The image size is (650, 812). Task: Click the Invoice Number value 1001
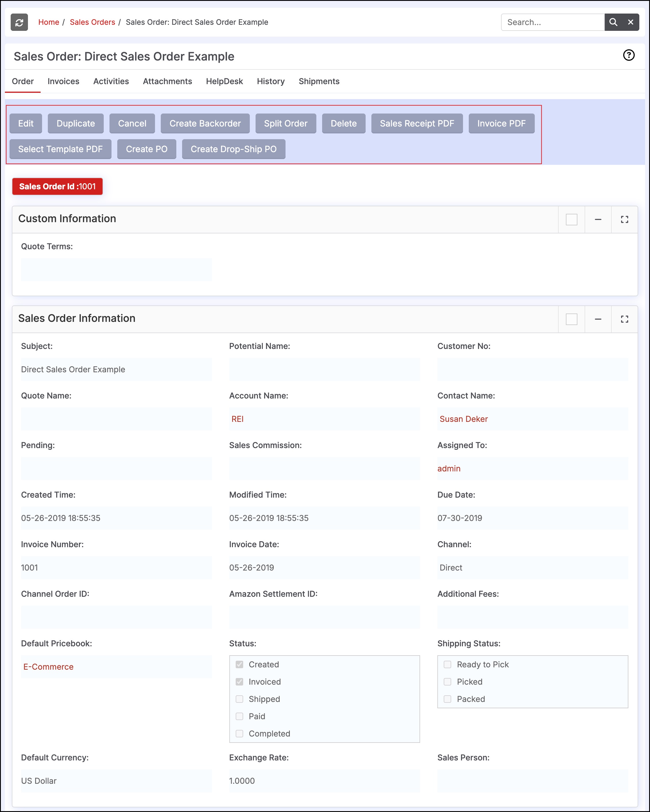tap(29, 568)
